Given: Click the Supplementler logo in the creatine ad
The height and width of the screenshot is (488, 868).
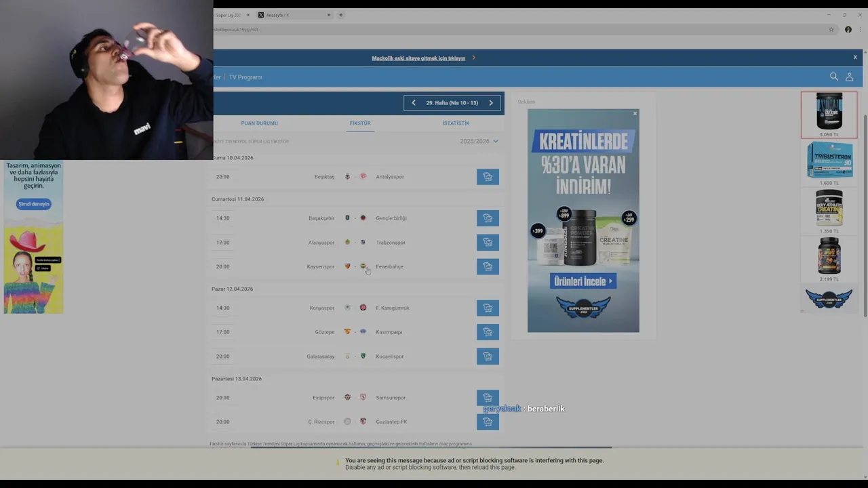Looking at the screenshot, I should coord(583,308).
